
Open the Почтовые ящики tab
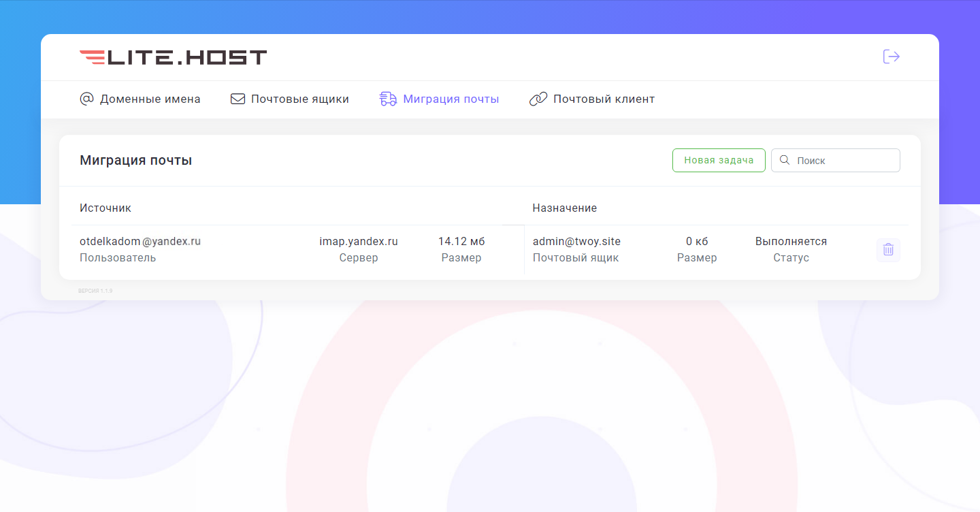click(290, 99)
